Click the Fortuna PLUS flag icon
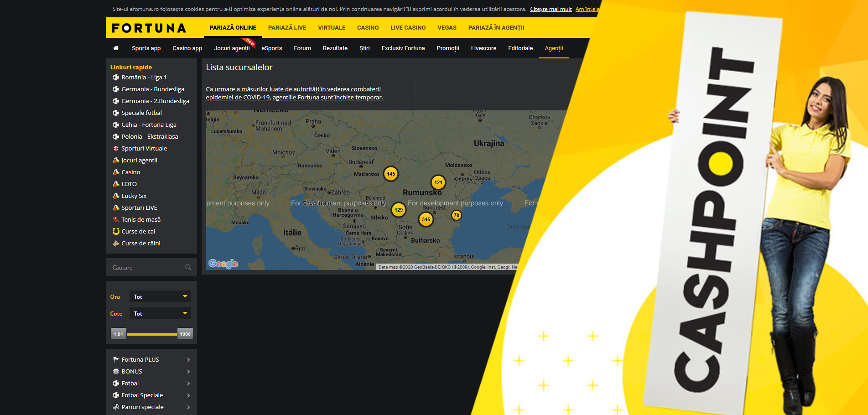The width and height of the screenshot is (868, 415). pos(116,360)
